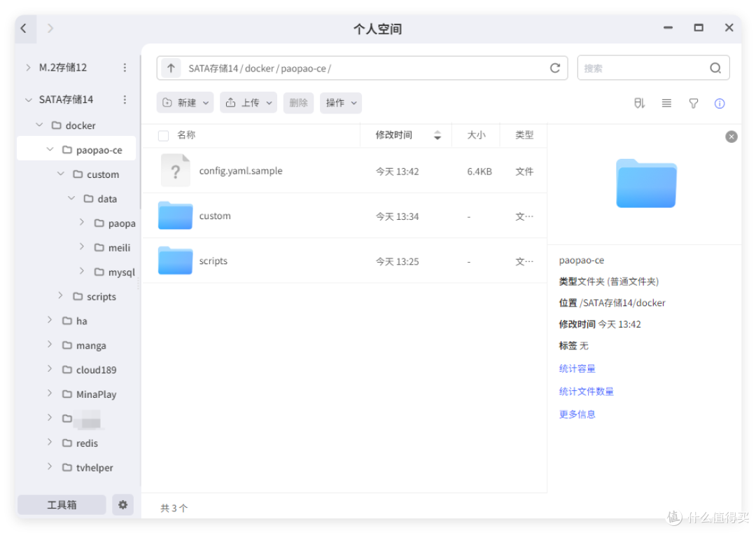Switch to list view layout icon

tap(666, 103)
